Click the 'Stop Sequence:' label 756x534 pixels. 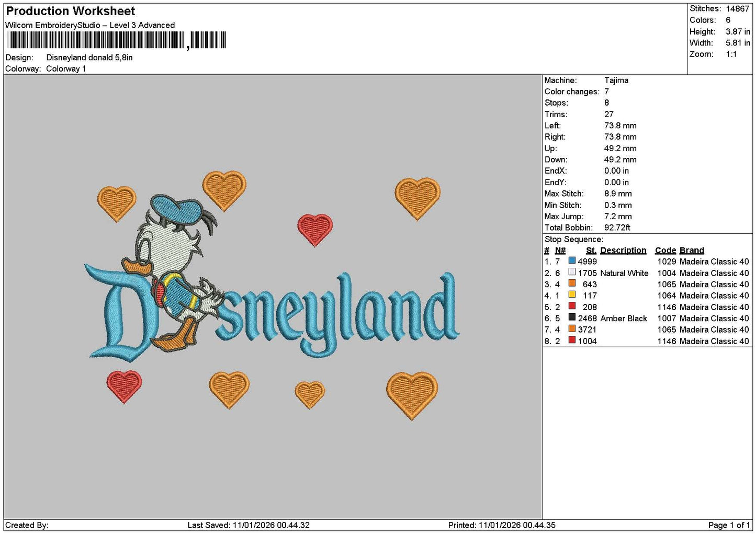coord(574,239)
